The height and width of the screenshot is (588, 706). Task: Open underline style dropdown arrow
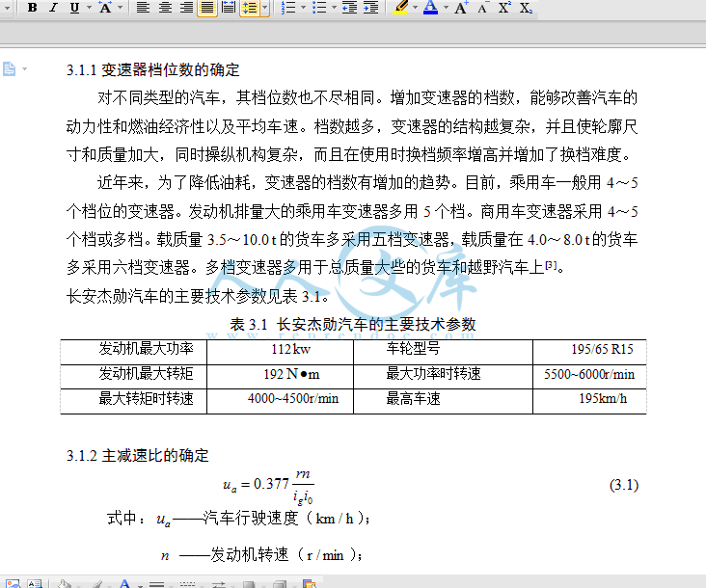click(x=89, y=7)
